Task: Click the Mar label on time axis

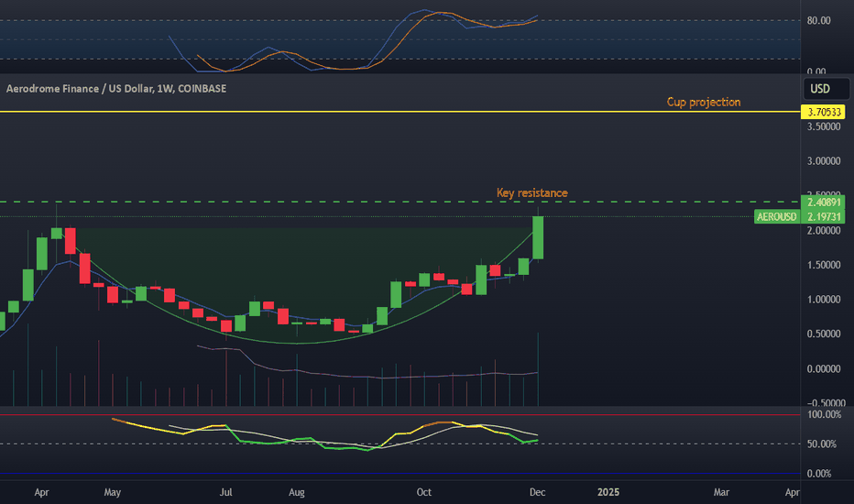Action: [721, 492]
